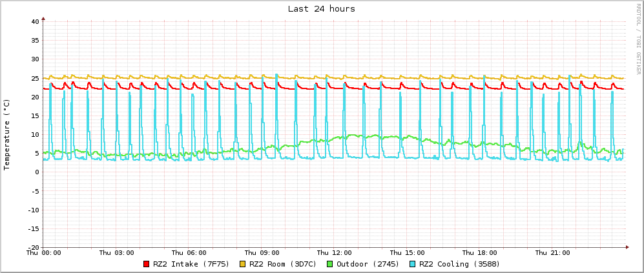Click the green Outdoor legend swatch
Image resolution: width=644 pixels, height=273 pixels.
[329, 264]
